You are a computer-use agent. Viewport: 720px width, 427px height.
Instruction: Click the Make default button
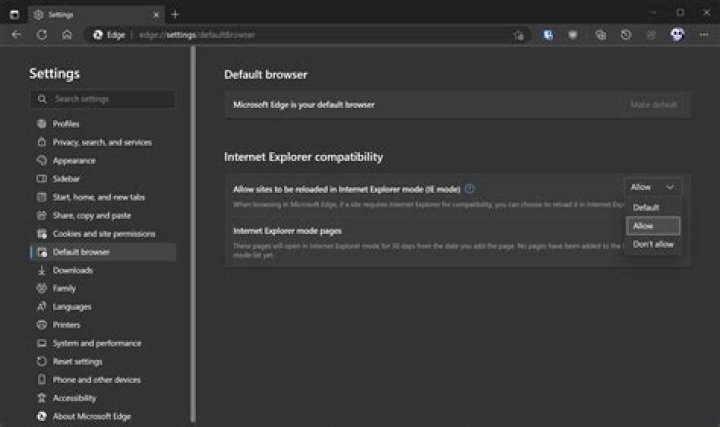coord(653,105)
